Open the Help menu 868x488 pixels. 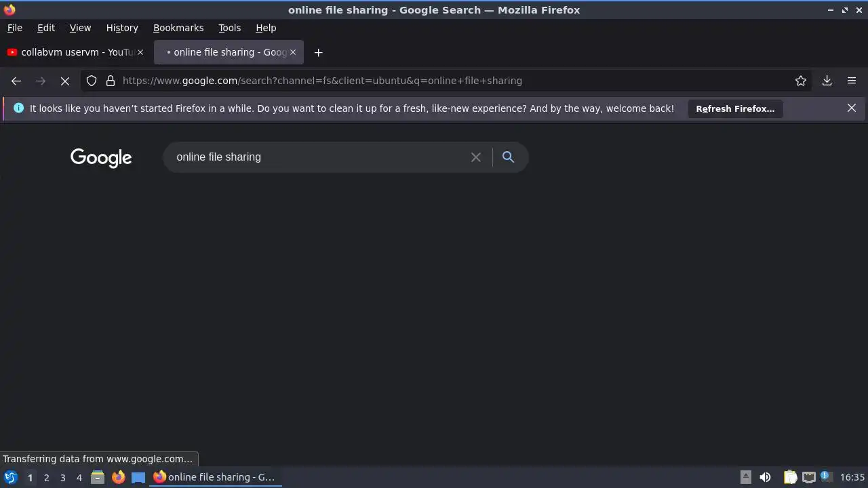click(x=266, y=28)
